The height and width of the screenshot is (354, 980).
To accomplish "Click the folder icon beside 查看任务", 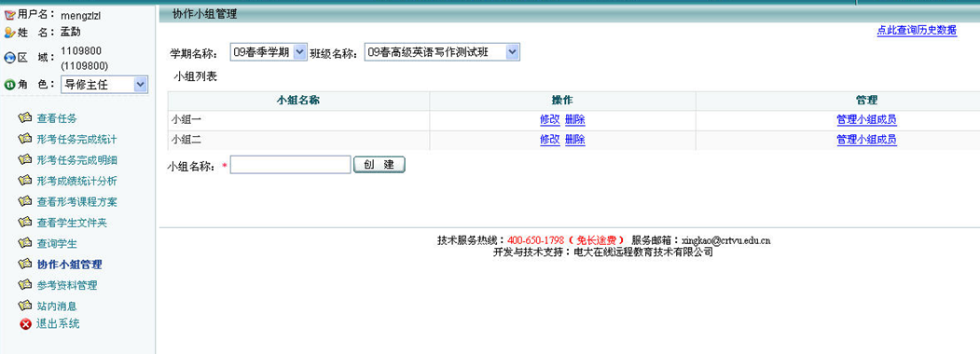I will pos(25,117).
